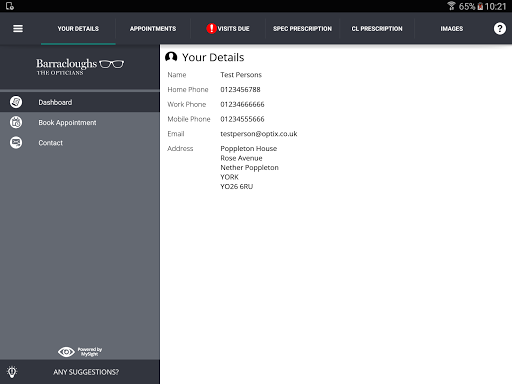Select Contact in the sidebar

80,143
